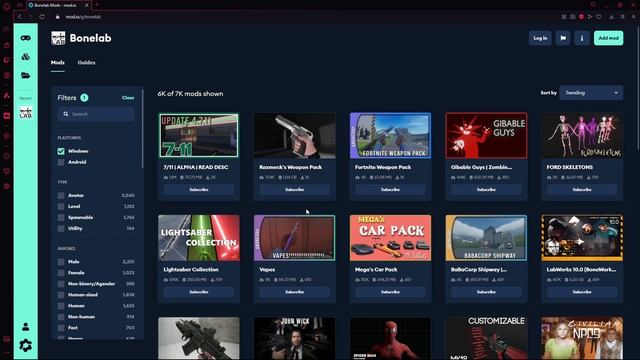Subscribe to FORD SKELETONS mod
The height and width of the screenshot is (360, 640).
pos(582,190)
